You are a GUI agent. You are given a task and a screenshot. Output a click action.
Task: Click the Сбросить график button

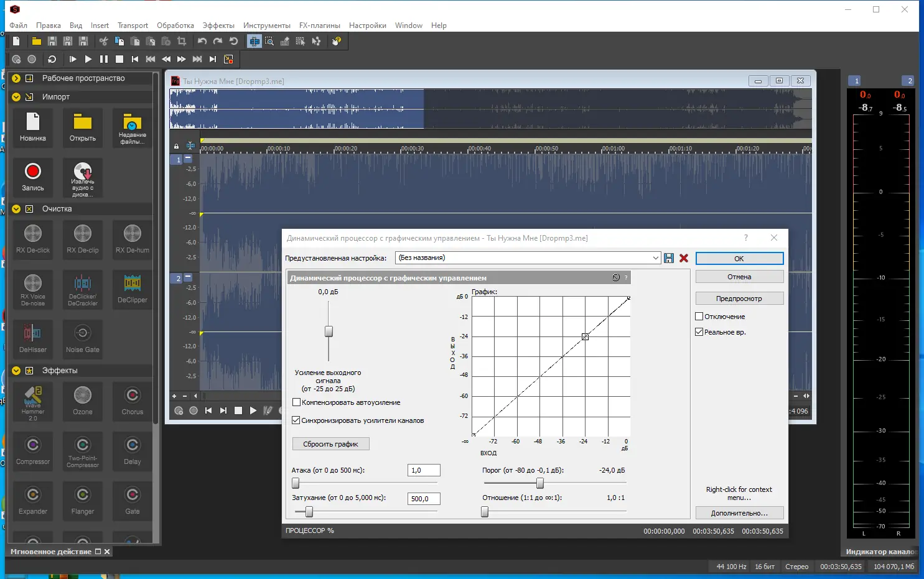pos(330,444)
